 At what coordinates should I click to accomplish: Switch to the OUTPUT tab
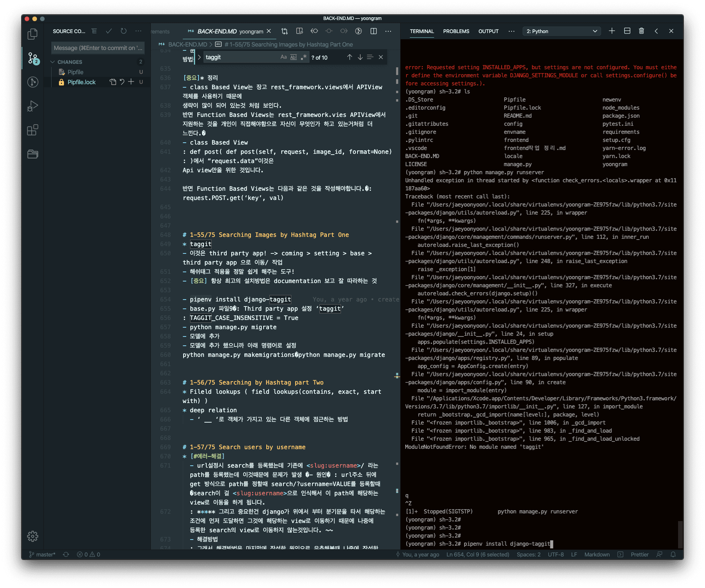click(x=488, y=31)
